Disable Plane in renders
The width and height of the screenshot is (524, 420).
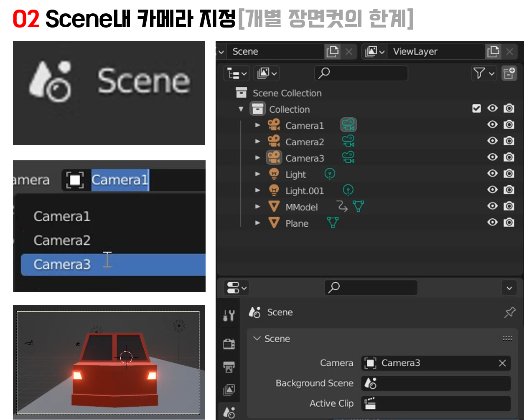pos(509,222)
